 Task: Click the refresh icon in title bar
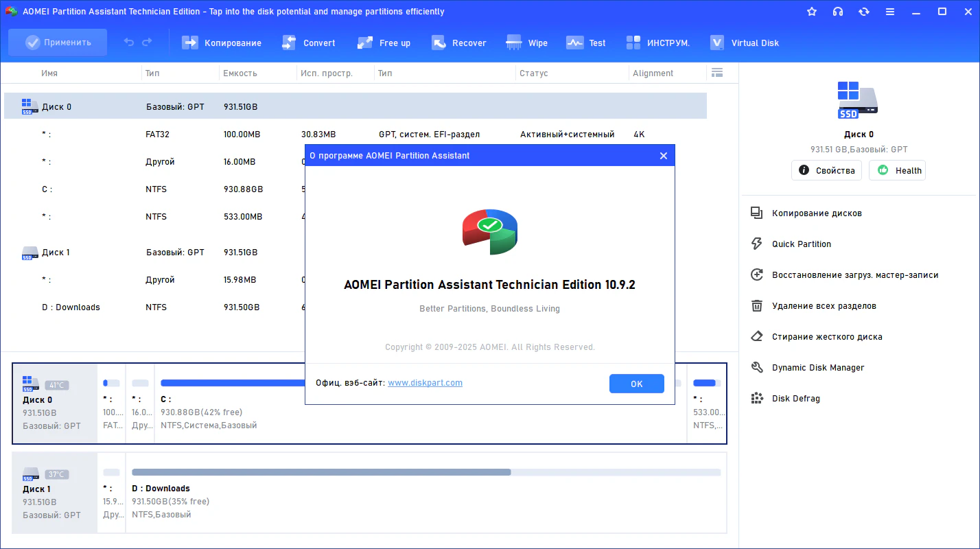[x=864, y=12]
